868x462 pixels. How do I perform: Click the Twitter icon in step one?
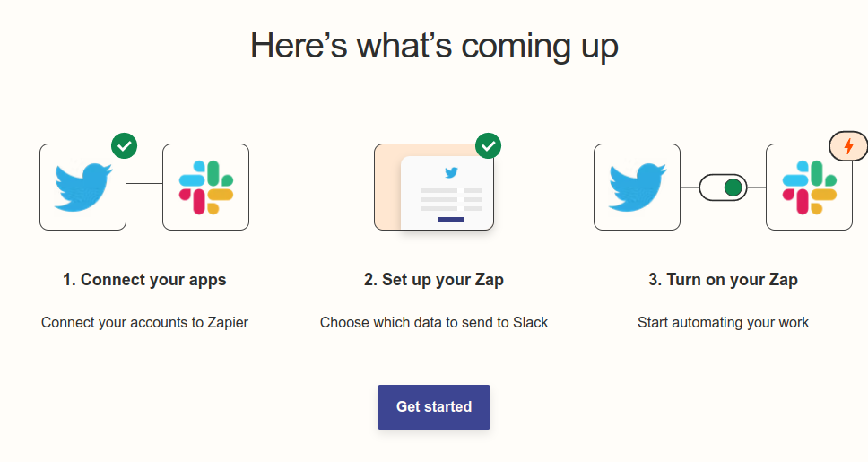click(x=83, y=187)
